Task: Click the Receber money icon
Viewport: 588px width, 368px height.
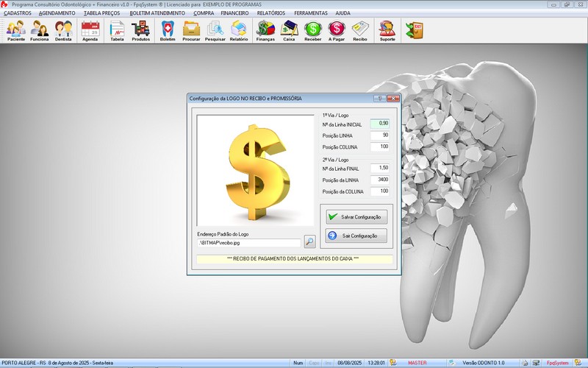Action: pos(313,31)
